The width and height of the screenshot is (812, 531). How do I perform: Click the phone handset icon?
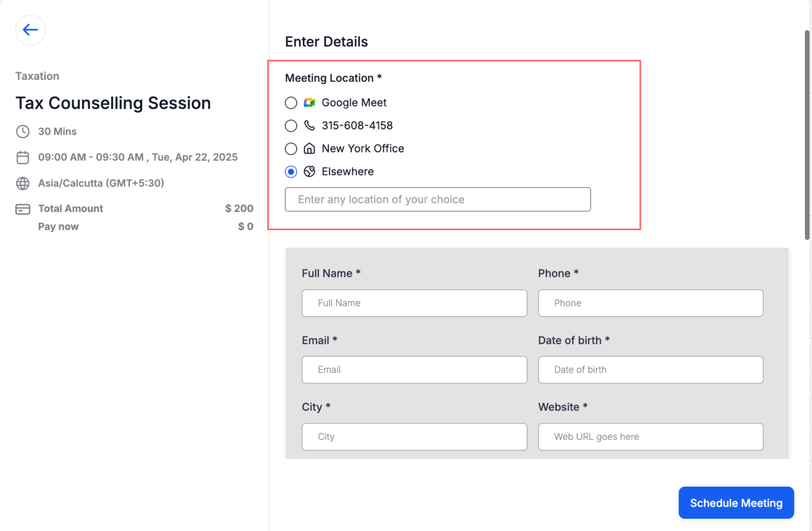coord(309,126)
